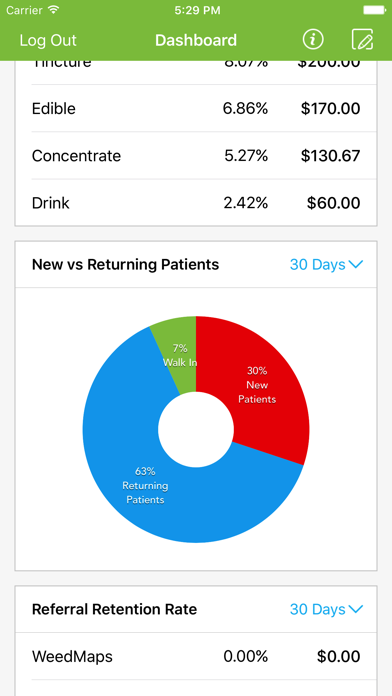This screenshot has width=392, height=696.
Task: Open 30 Days dropdown for New vs Returning Patients
Action: click(326, 265)
